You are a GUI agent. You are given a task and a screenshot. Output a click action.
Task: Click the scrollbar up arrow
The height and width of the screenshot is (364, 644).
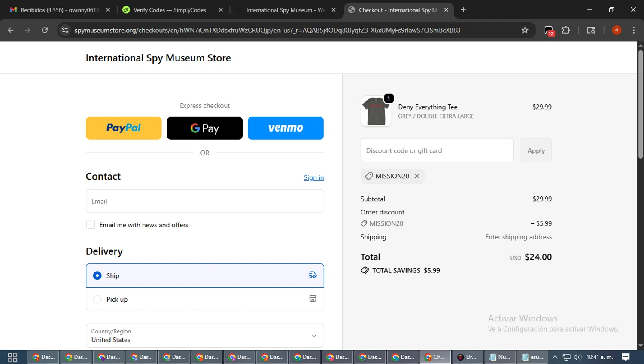641,45
